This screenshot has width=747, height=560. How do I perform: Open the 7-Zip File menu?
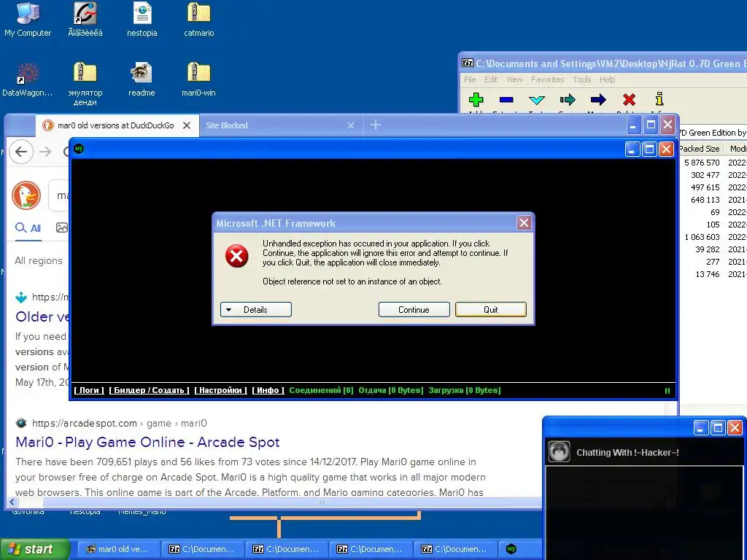[x=470, y=79]
